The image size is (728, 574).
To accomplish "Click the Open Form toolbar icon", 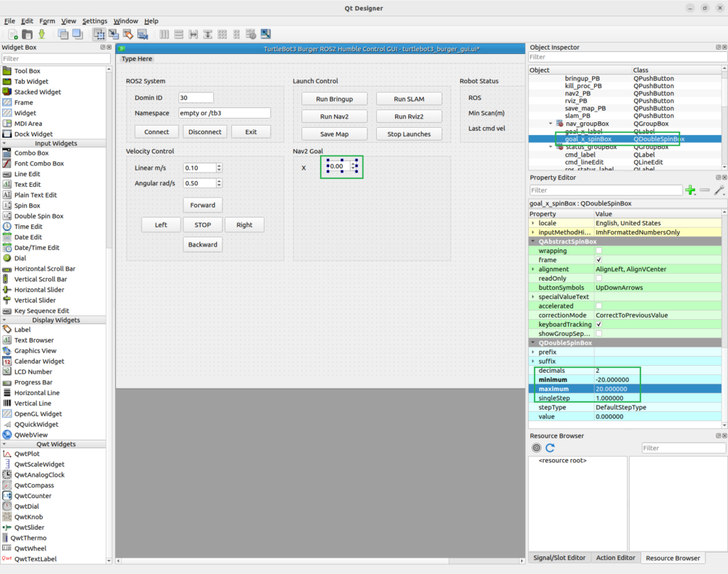I will (x=28, y=34).
